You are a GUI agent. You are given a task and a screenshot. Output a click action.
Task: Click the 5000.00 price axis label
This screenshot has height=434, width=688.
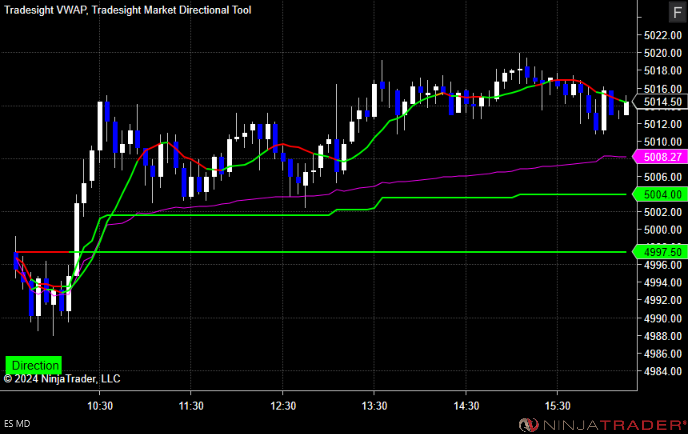point(663,230)
